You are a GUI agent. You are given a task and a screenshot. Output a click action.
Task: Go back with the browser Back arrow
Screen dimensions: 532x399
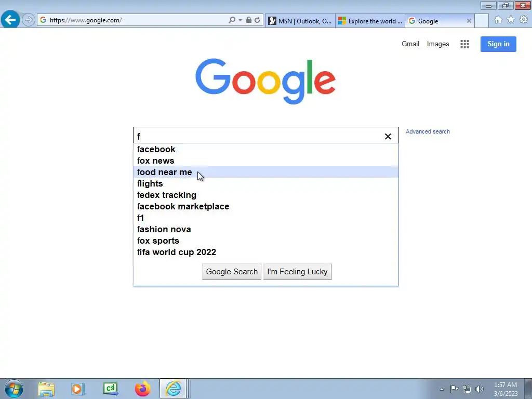coord(10,20)
